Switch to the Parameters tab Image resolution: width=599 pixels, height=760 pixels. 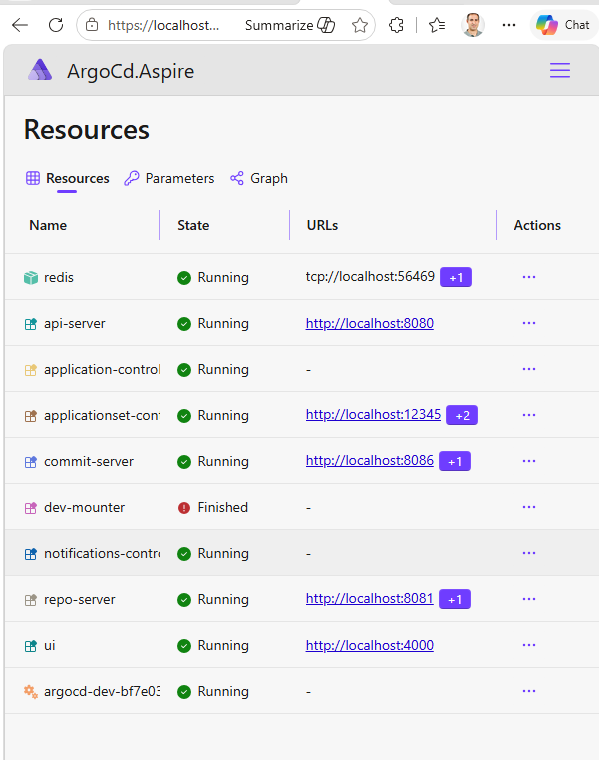coord(169,178)
